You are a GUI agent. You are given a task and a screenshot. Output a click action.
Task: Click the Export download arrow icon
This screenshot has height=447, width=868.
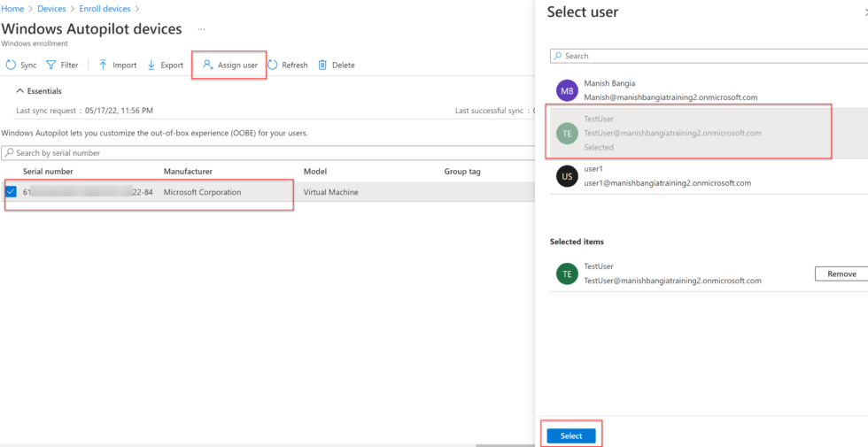pos(151,66)
